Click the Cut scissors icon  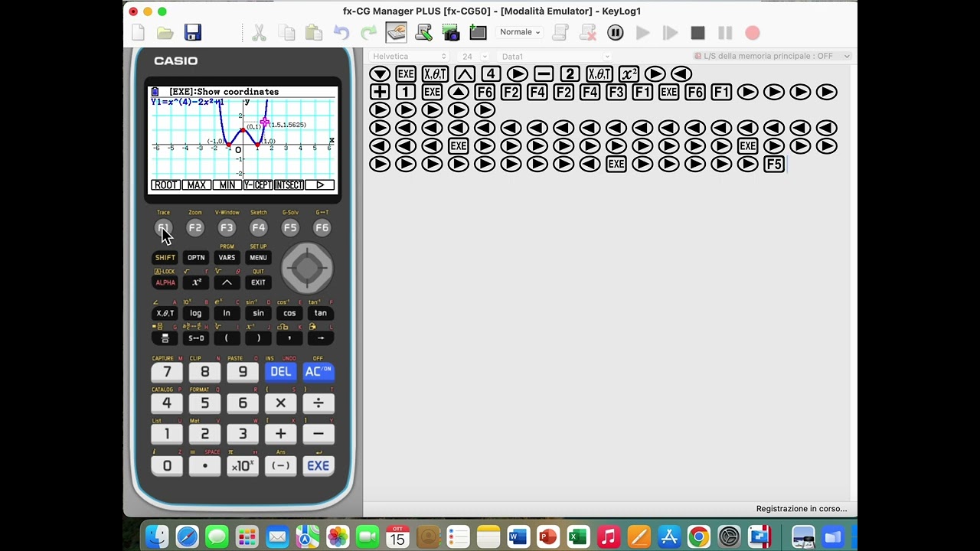click(259, 33)
